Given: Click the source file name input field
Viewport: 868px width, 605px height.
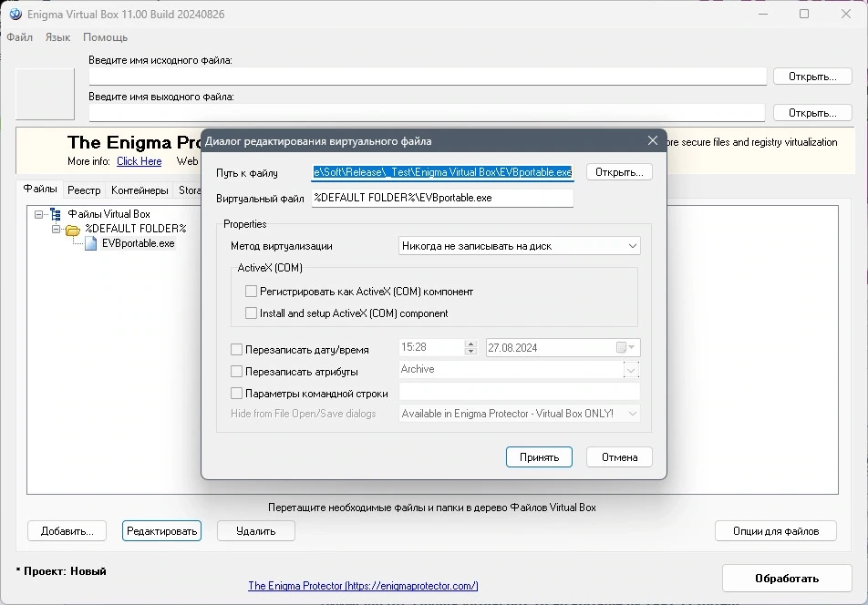Looking at the screenshot, I should tap(428, 77).
